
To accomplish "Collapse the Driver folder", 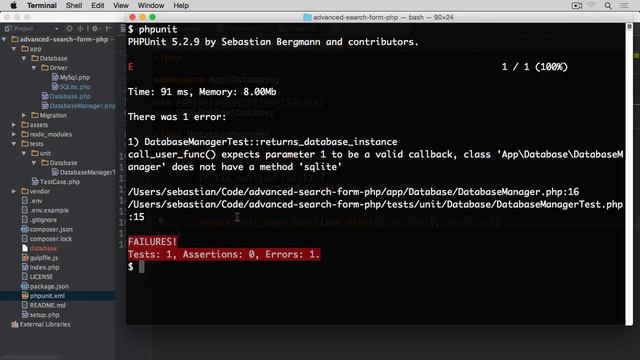I will [x=34, y=68].
